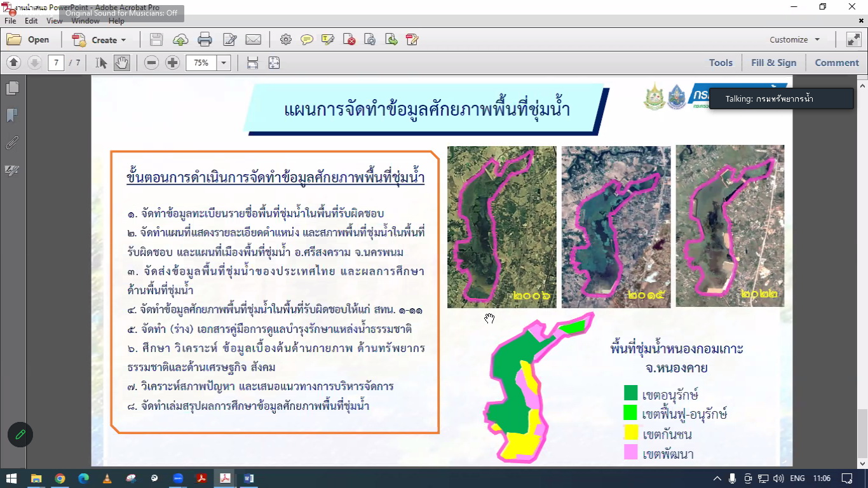Screen dimensions: 868x488
Task: Click the Delete page icon
Action: point(349,39)
